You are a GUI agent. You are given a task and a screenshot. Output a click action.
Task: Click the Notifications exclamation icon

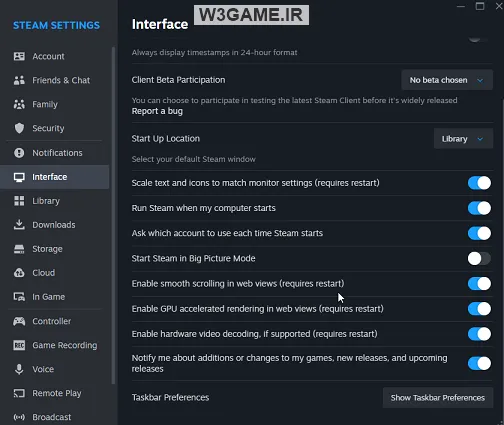point(19,153)
